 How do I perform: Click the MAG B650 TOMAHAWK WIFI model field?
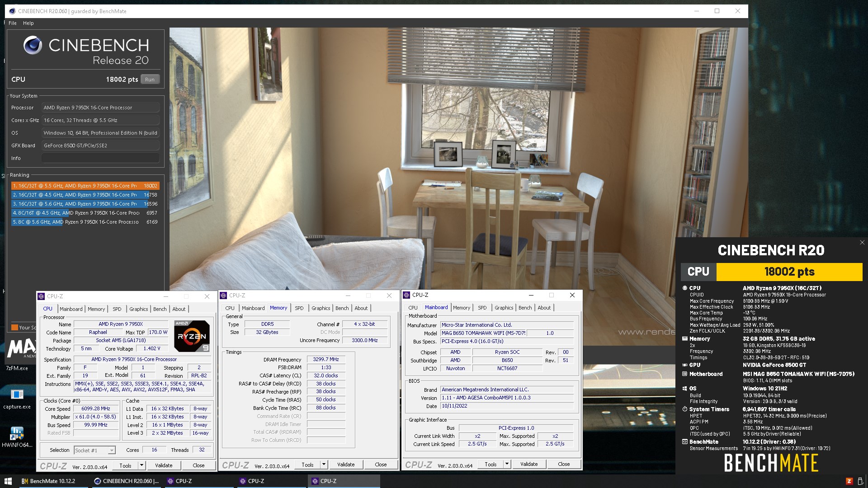pyautogui.click(x=483, y=333)
